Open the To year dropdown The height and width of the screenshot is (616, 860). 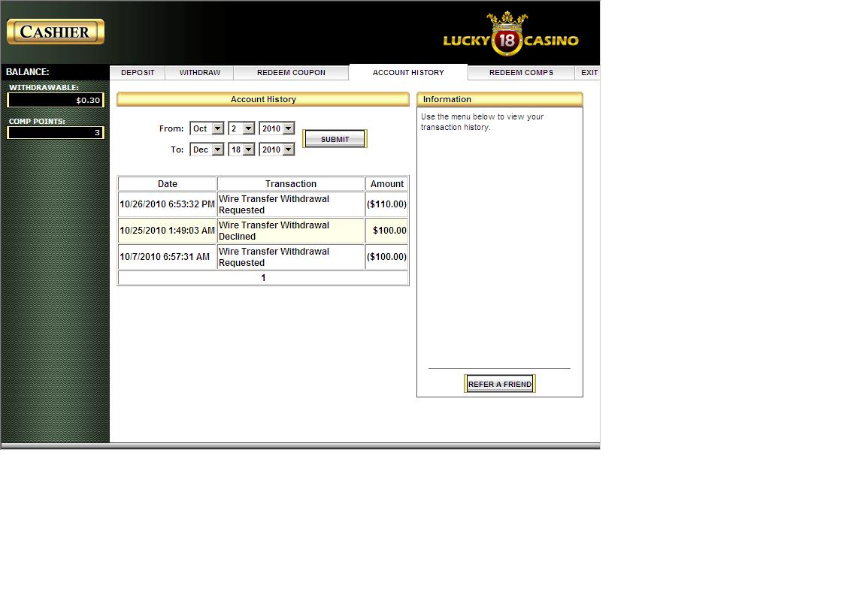pos(277,150)
